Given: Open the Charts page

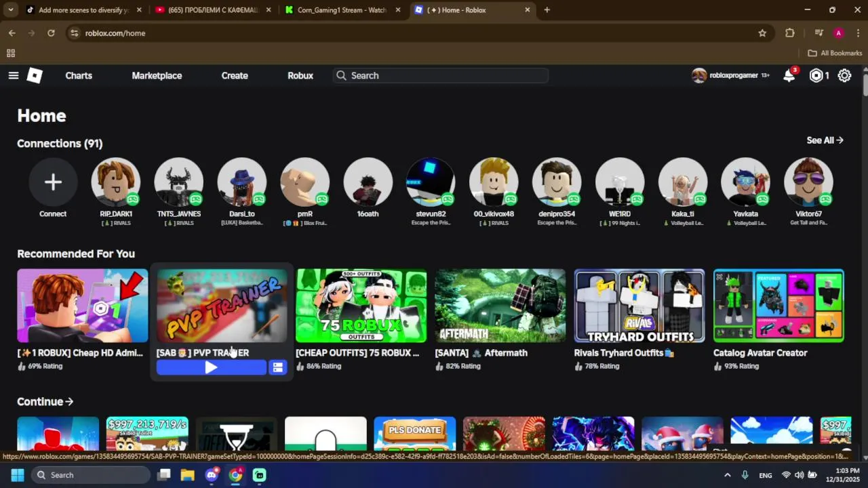Looking at the screenshot, I should coord(79,75).
